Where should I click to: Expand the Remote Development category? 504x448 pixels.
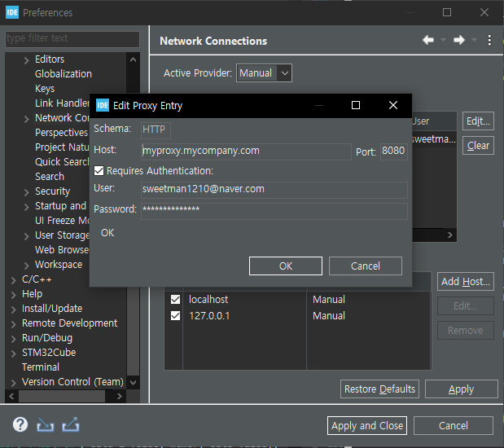click(14, 324)
